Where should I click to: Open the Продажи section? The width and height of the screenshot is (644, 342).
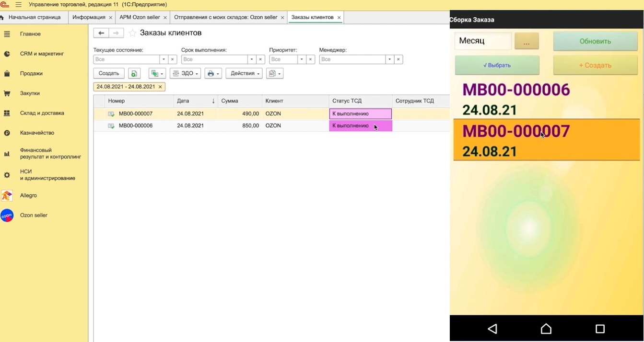tap(31, 73)
